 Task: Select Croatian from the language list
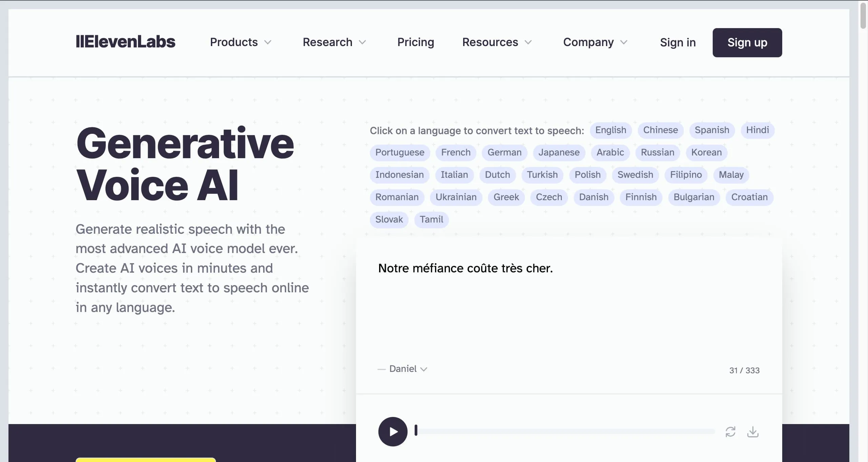tap(749, 197)
